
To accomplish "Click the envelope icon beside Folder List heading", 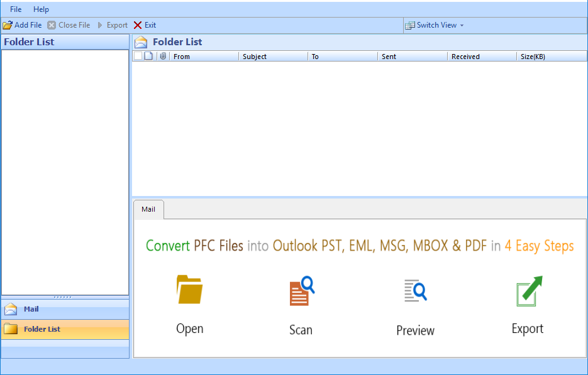I will click(x=141, y=42).
